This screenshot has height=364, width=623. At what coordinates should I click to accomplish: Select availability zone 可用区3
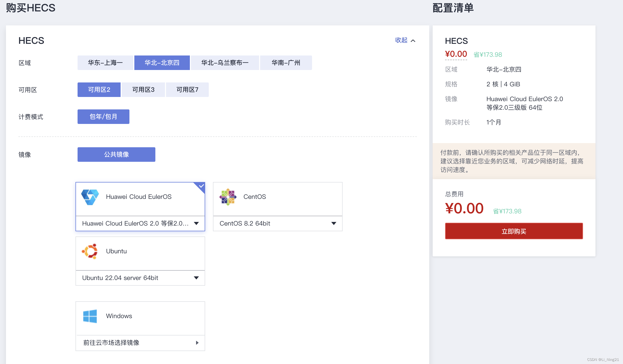pyautogui.click(x=143, y=89)
